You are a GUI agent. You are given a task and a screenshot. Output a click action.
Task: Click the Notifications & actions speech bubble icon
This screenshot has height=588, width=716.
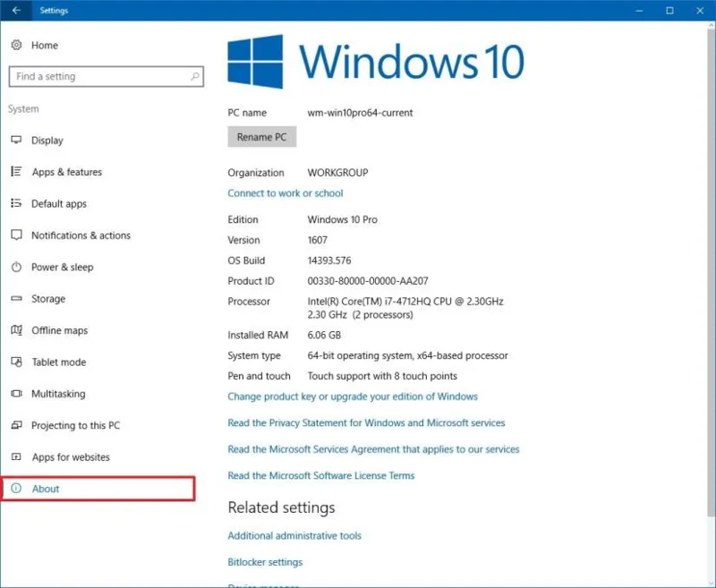[x=16, y=234]
